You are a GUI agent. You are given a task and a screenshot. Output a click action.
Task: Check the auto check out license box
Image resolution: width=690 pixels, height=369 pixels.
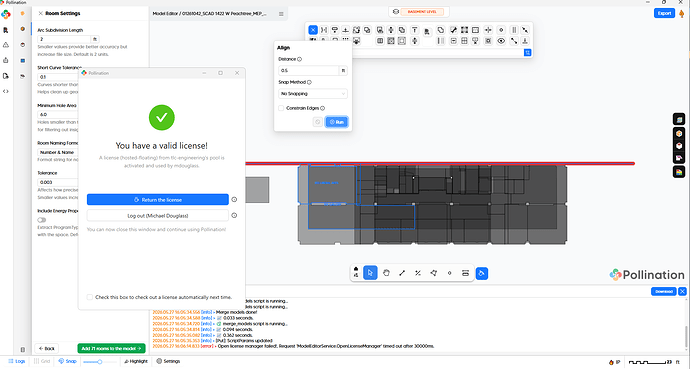pos(90,297)
